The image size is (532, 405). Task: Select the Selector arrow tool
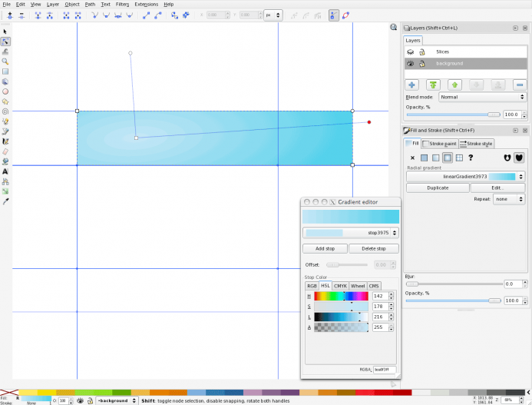pyautogui.click(x=5, y=32)
